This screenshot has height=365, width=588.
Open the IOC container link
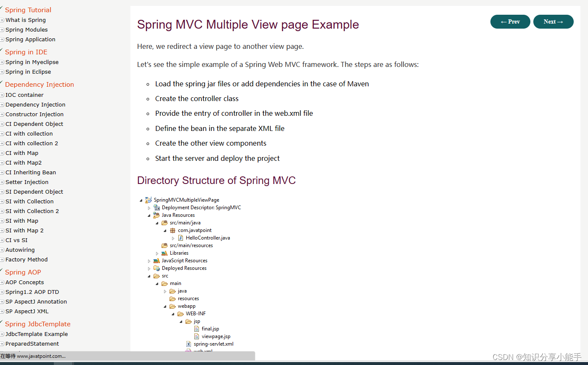click(24, 95)
